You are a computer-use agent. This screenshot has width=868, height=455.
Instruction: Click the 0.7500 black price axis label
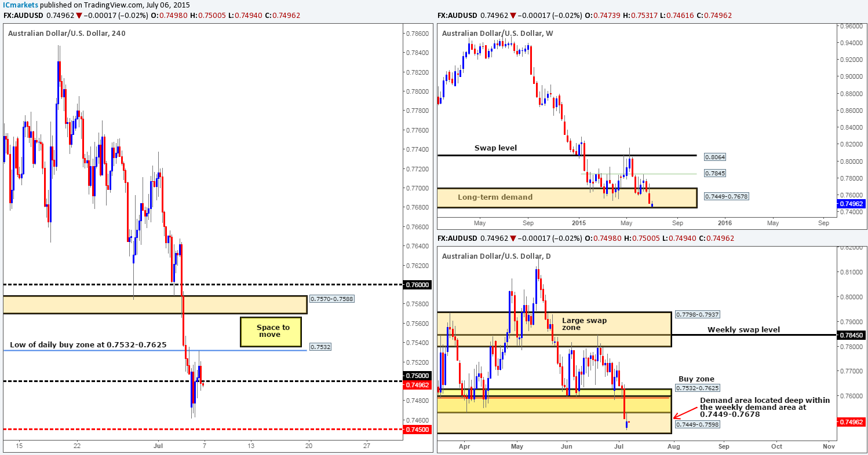(x=417, y=375)
